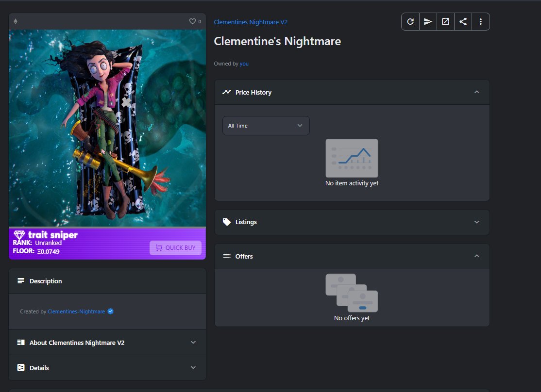Expand About Clementines Nightmare V2 chevron
The height and width of the screenshot is (392, 541).
point(193,343)
